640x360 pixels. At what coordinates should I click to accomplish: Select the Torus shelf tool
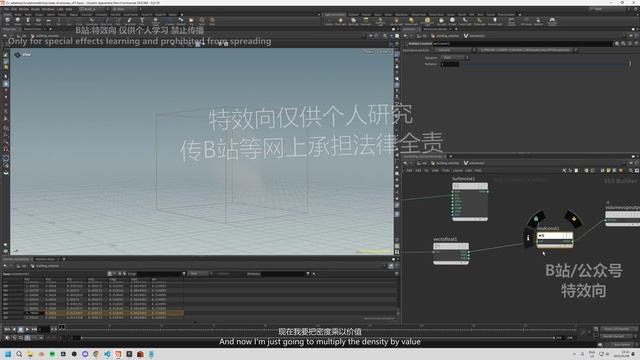(38, 20)
